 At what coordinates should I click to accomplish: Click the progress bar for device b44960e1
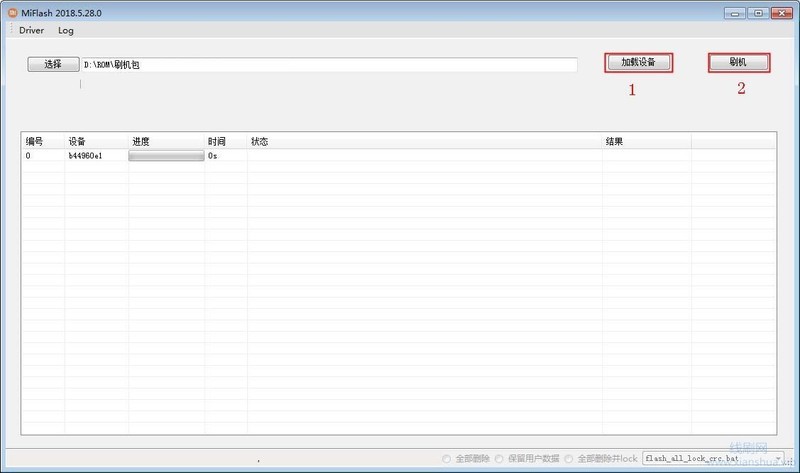(x=166, y=156)
